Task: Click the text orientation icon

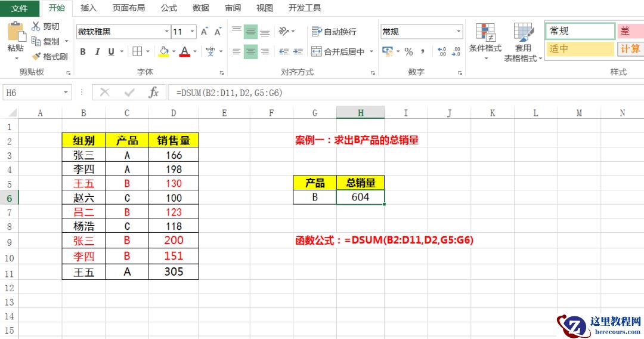Action: coord(284,31)
